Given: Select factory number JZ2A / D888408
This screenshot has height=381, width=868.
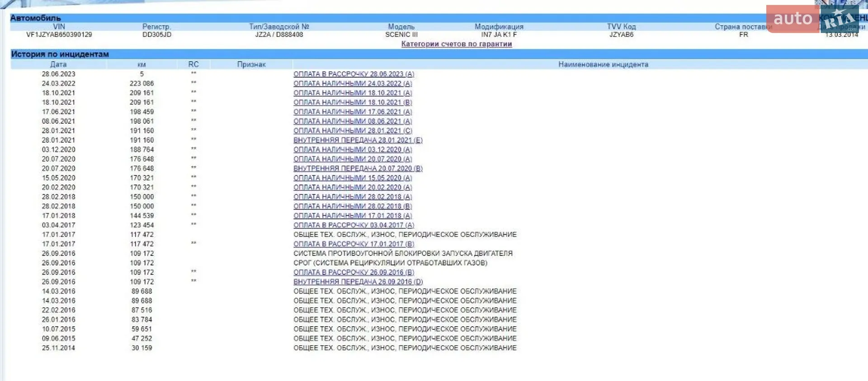Looking at the screenshot, I should pyautogui.click(x=279, y=35).
